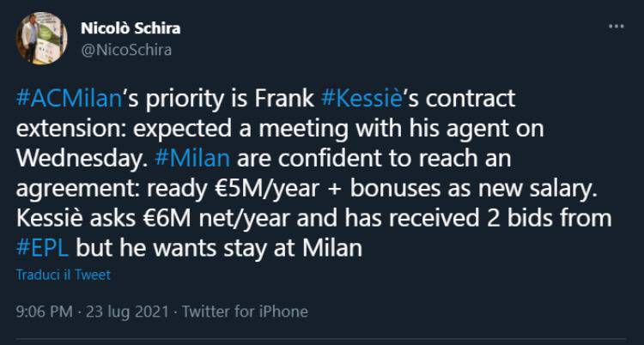
Task: Click the "€6M net/year" text
Action: [x=197, y=219]
